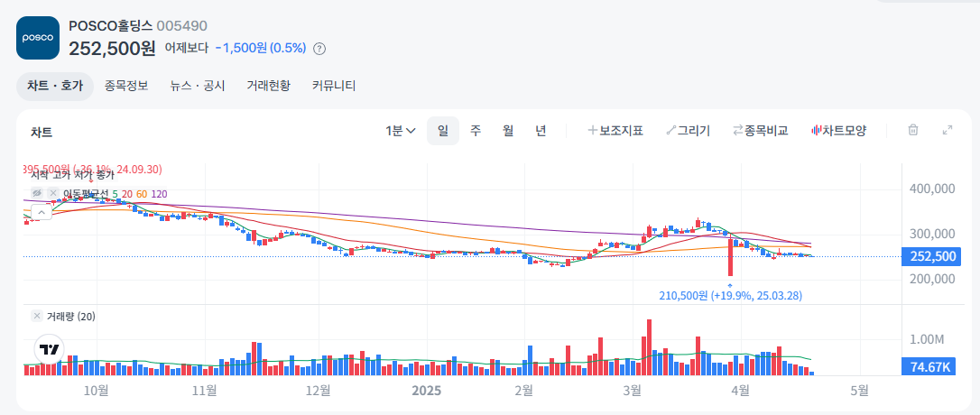
Task: Click the 395,500원 high price annotation
Action: point(92,170)
